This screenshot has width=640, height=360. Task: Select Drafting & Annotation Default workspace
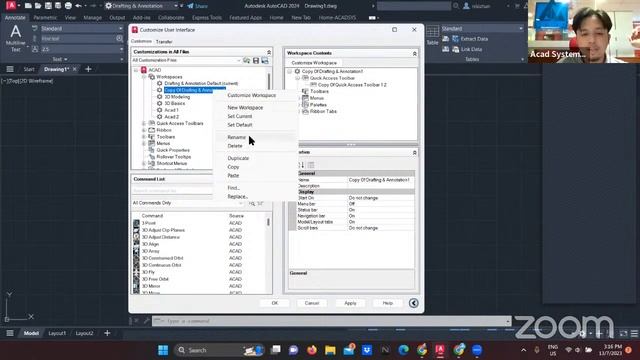[201, 83]
